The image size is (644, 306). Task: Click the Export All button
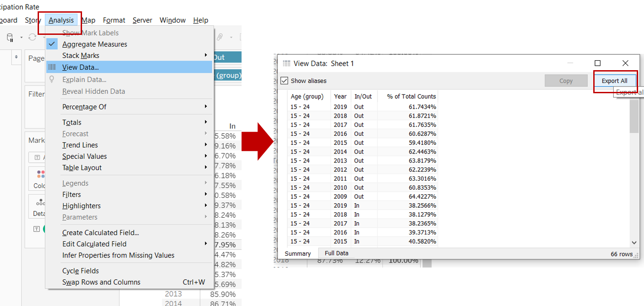point(614,81)
